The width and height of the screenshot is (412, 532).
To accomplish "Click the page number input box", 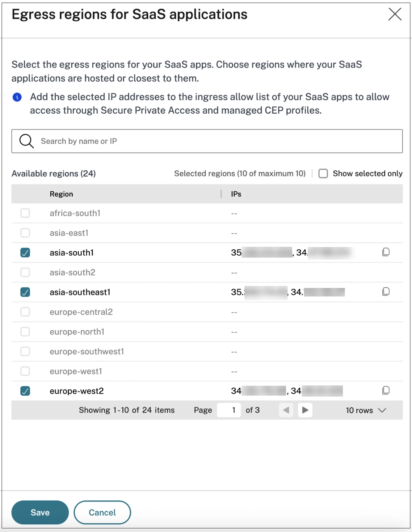I will (x=229, y=410).
